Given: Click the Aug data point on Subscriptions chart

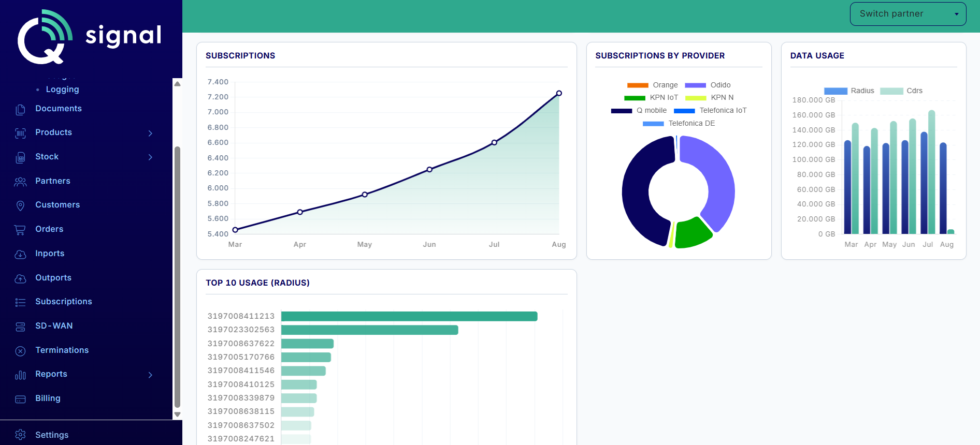Looking at the screenshot, I should coord(559,93).
